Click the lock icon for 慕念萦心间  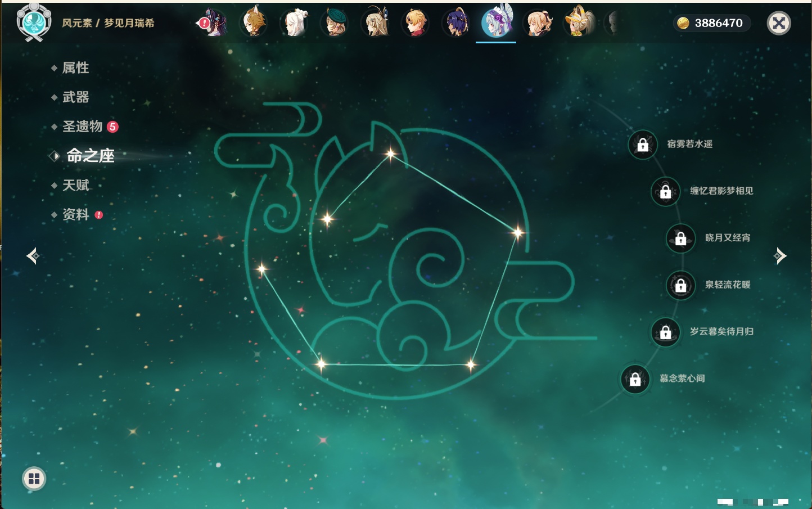635,379
